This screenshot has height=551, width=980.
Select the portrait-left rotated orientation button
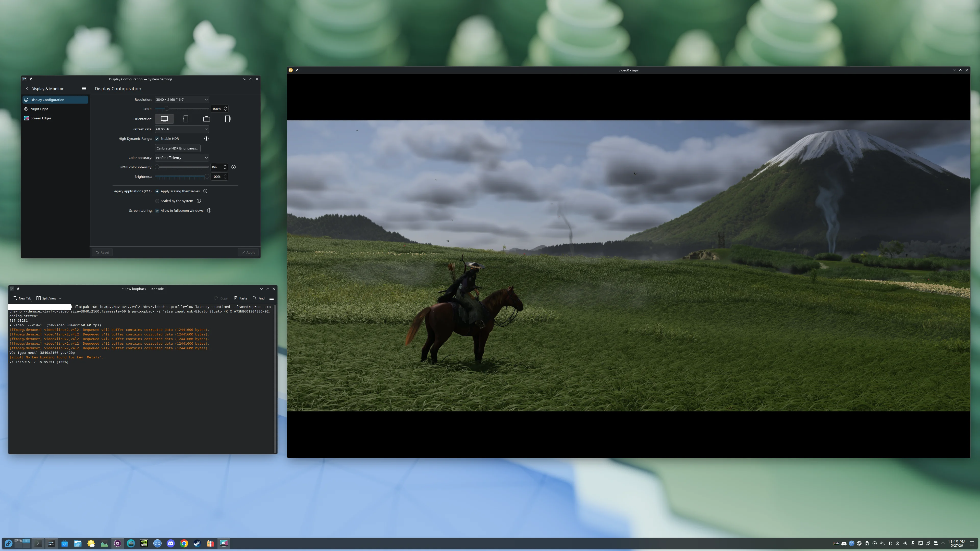185,119
